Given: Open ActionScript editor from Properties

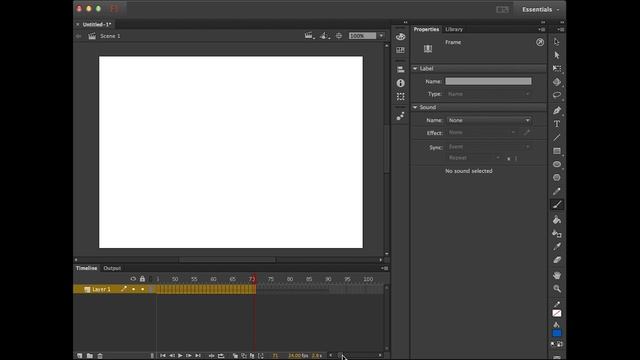Looking at the screenshot, I should pos(540,42).
